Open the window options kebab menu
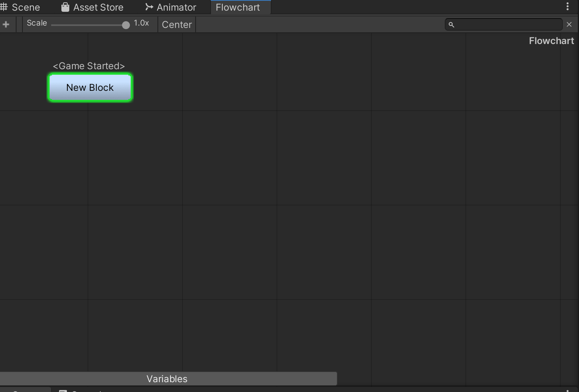 [568, 6]
